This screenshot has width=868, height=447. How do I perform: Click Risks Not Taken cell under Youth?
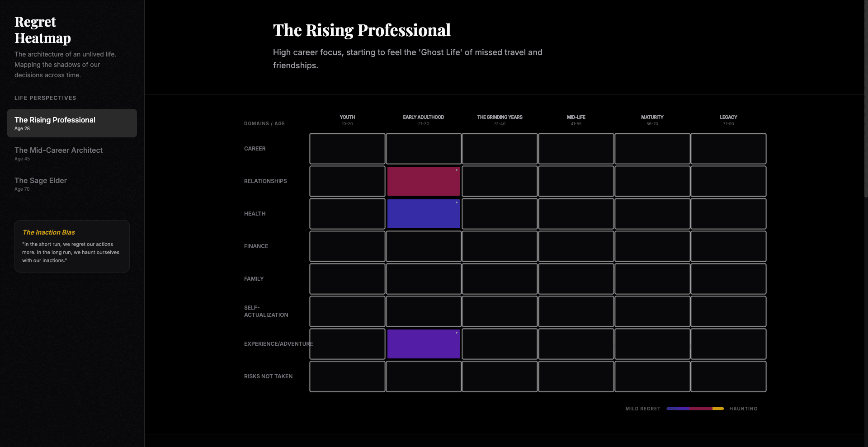click(347, 376)
